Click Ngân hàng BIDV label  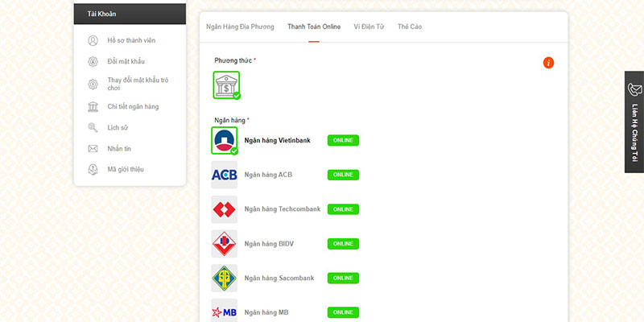(269, 244)
